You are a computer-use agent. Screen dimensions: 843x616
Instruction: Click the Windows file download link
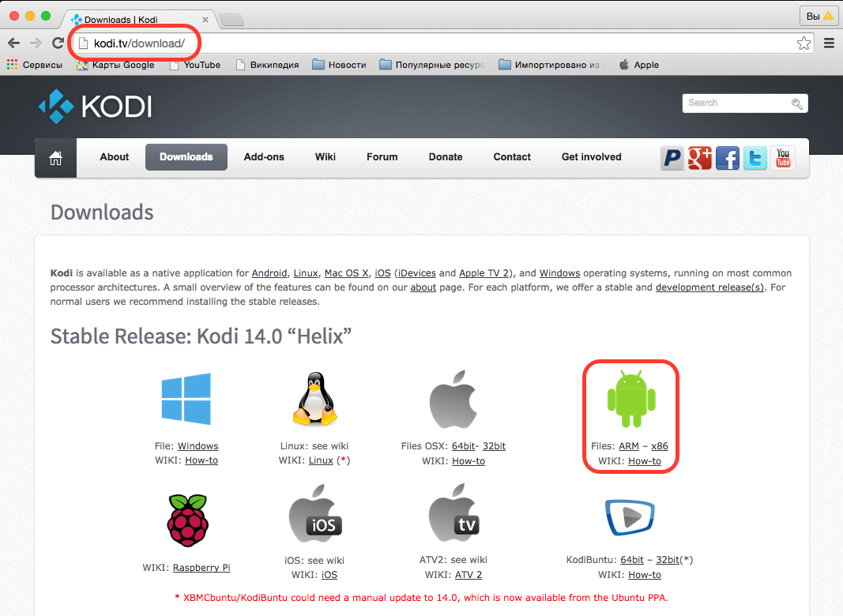(198, 446)
